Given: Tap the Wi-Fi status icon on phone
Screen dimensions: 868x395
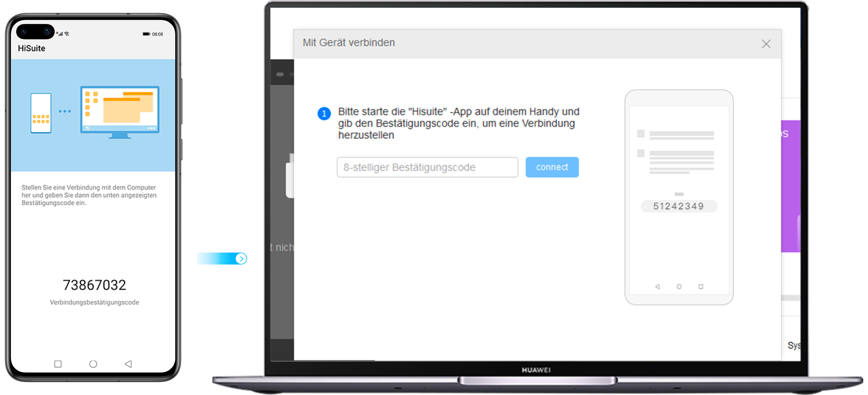Looking at the screenshot, I should click(67, 34).
